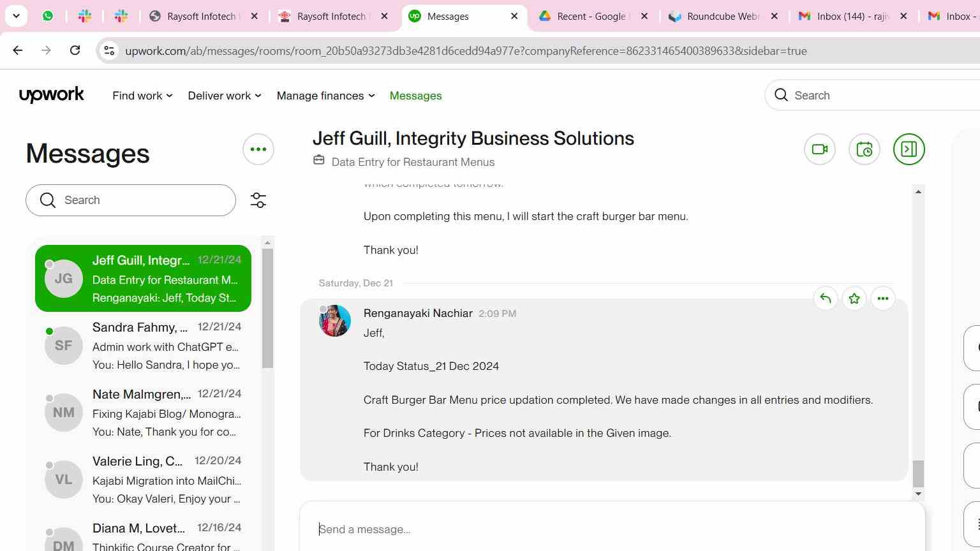
Task: Click Jeff Guill, Integrity Business Solutions heading
Action: 473,138
